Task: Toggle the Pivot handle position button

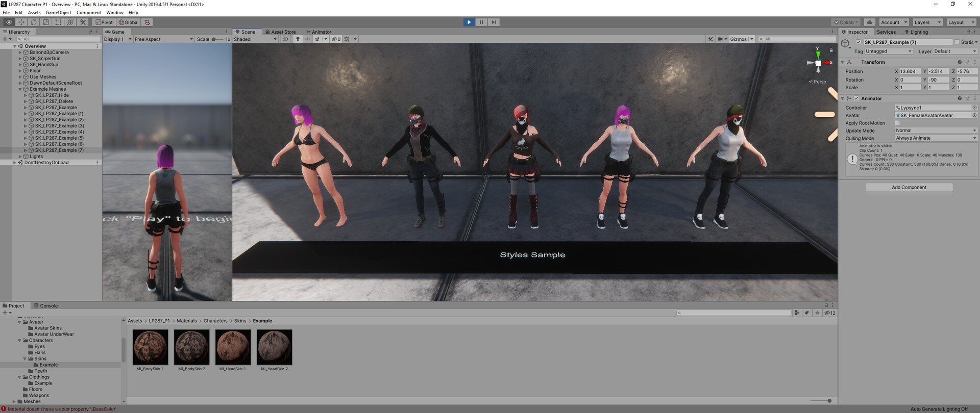Action: (104, 22)
